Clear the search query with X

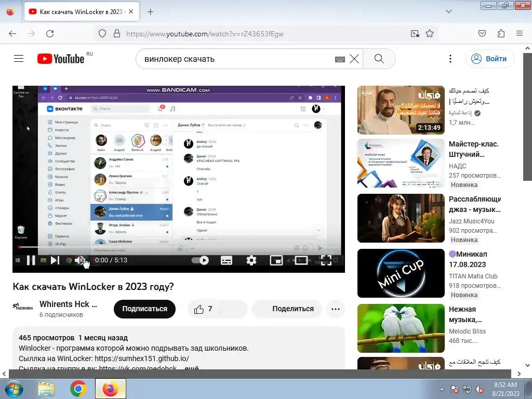(354, 59)
